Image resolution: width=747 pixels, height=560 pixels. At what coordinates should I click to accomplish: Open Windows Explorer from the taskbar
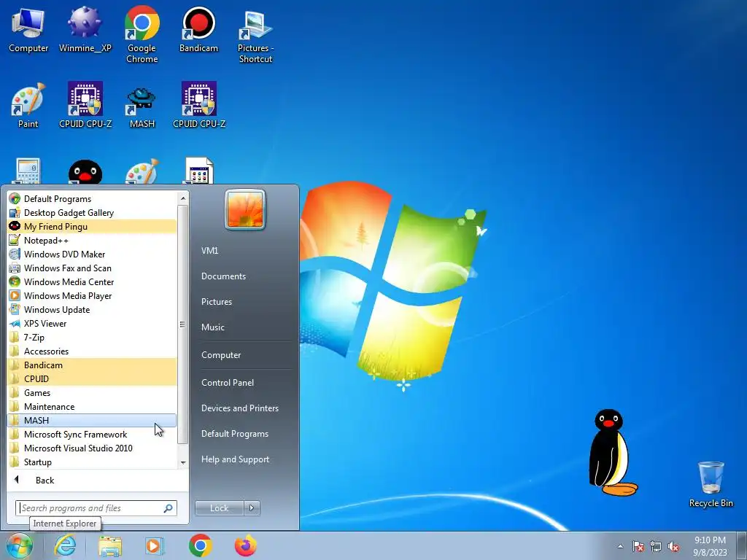[x=110, y=545]
